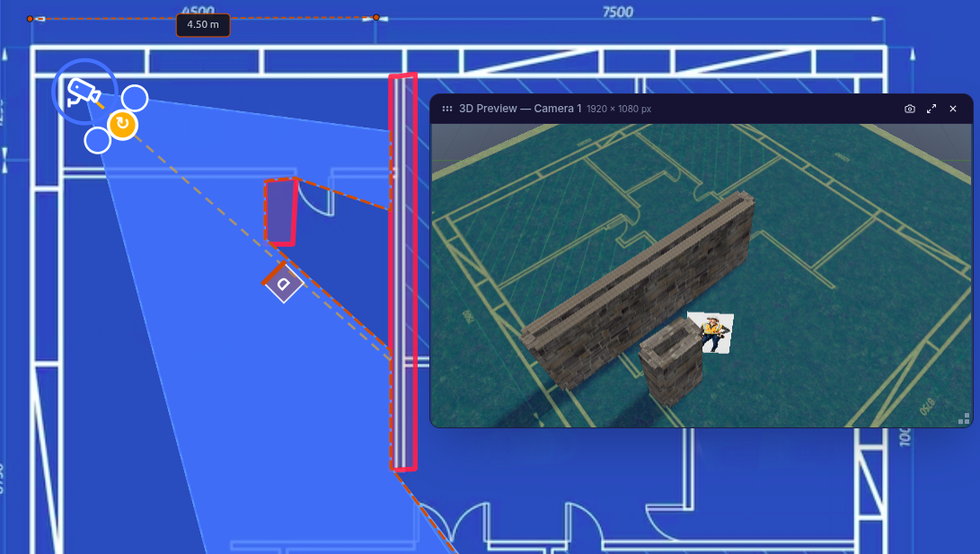Click the 3D Preview drag grip dots
The image size is (980, 554).
tap(446, 109)
